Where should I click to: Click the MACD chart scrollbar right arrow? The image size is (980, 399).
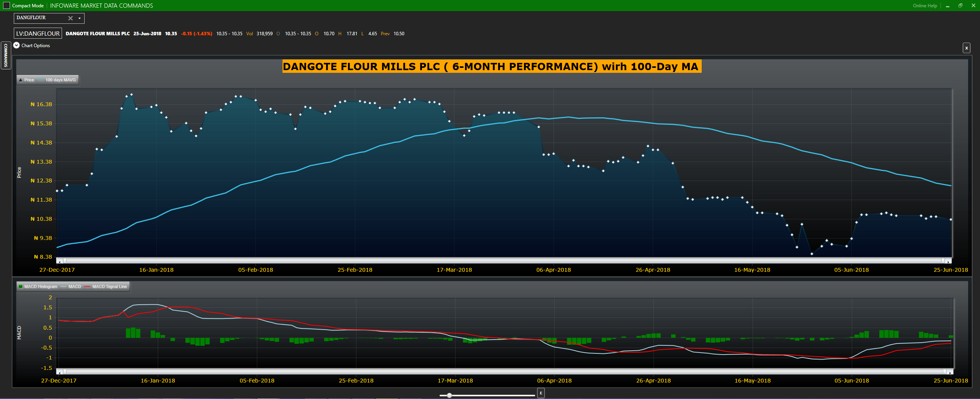click(x=950, y=371)
